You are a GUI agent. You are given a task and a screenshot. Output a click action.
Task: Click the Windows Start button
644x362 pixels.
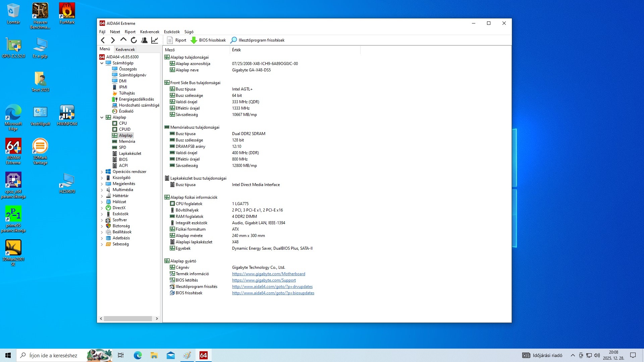click(8, 355)
